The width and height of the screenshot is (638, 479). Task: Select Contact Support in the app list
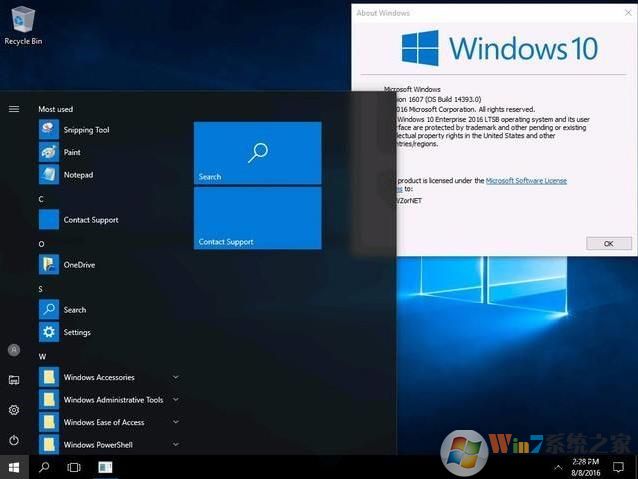91,220
